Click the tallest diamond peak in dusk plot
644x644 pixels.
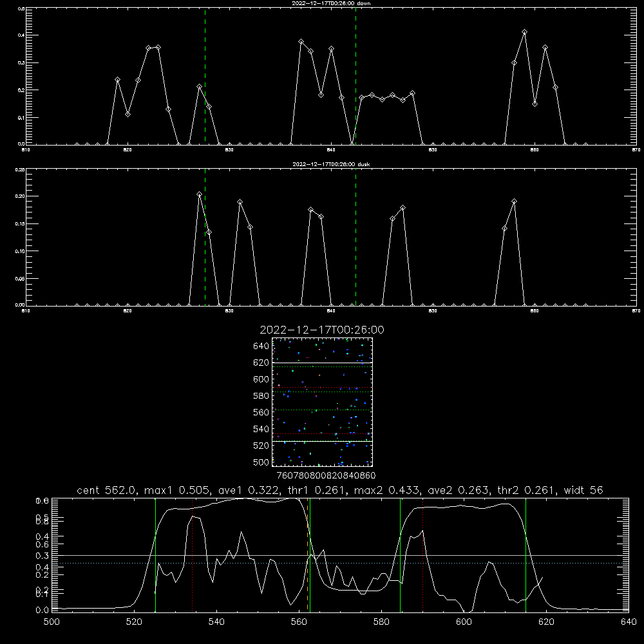pyautogui.click(x=199, y=194)
